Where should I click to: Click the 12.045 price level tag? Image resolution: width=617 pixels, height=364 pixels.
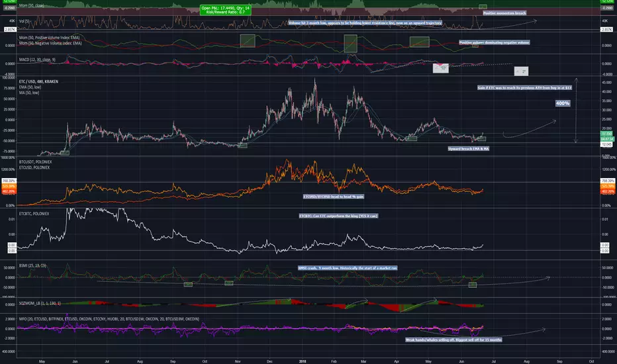[606, 144]
